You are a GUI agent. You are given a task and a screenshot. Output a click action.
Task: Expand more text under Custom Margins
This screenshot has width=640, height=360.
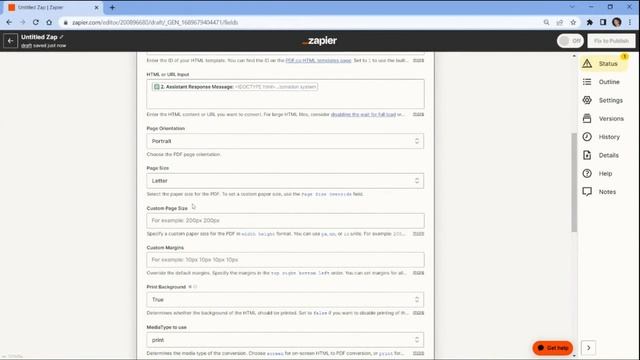pyautogui.click(x=418, y=273)
